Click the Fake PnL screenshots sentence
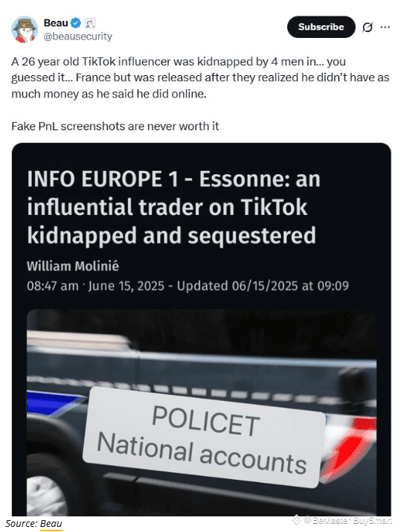The width and height of the screenshot is (398, 532). click(115, 126)
